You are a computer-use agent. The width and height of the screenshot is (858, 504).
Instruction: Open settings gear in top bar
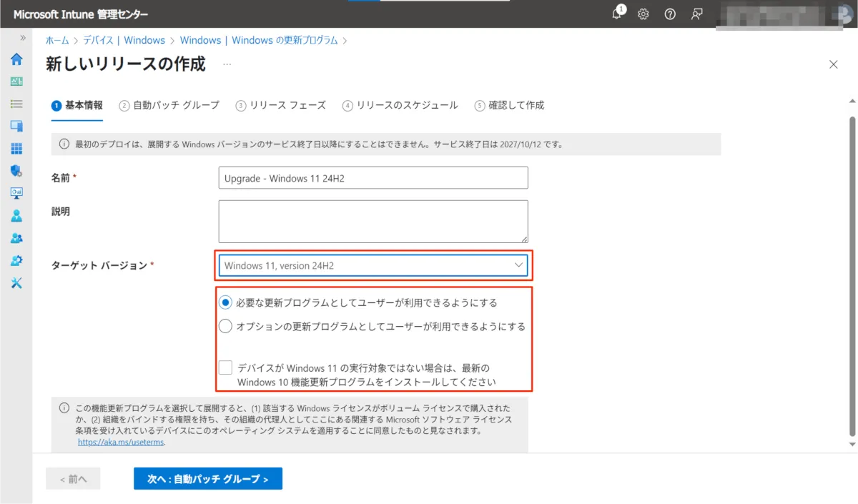coord(643,14)
